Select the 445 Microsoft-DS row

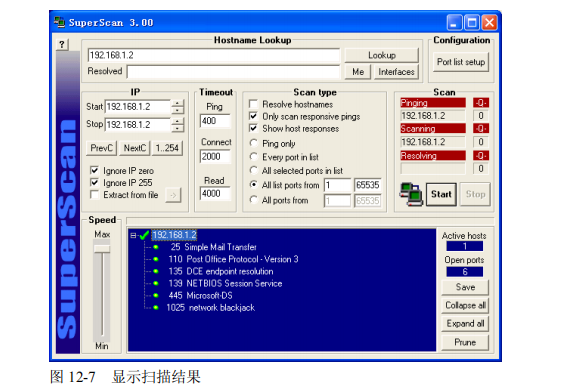click(x=201, y=295)
